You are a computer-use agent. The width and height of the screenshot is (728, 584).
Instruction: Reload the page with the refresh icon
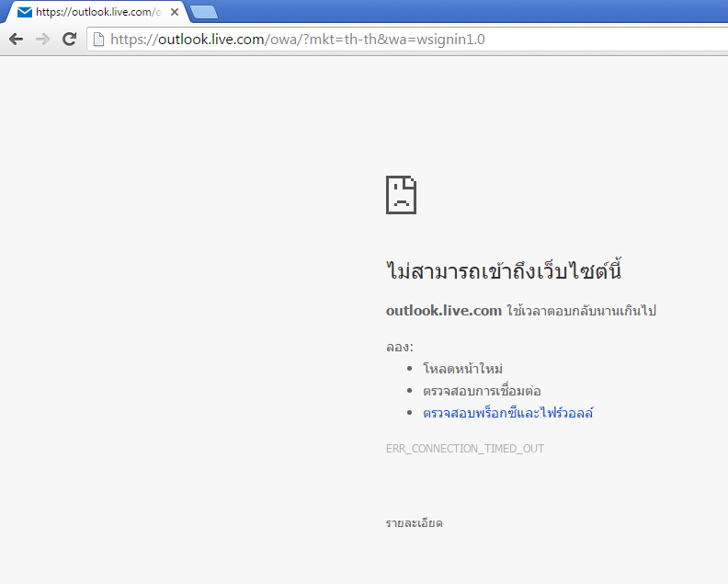[70, 39]
